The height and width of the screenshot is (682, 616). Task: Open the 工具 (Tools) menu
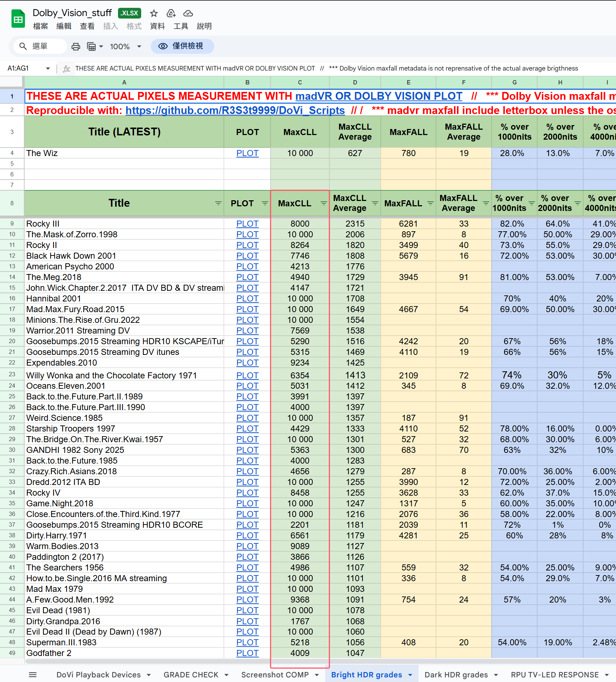(181, 26)
